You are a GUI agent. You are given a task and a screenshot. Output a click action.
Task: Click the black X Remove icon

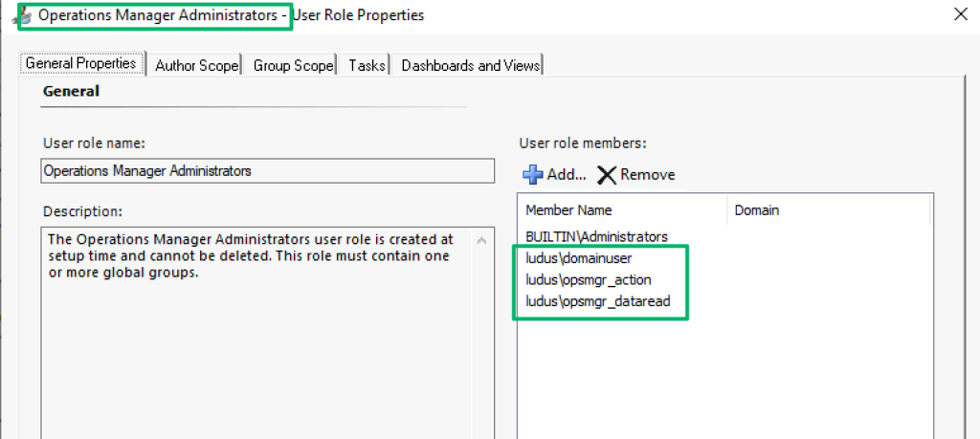[x=606, y=174]
